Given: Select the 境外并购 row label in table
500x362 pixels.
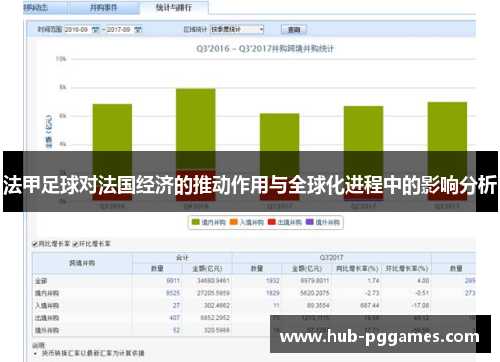Looking at the screenshot, I should [47, 330].
